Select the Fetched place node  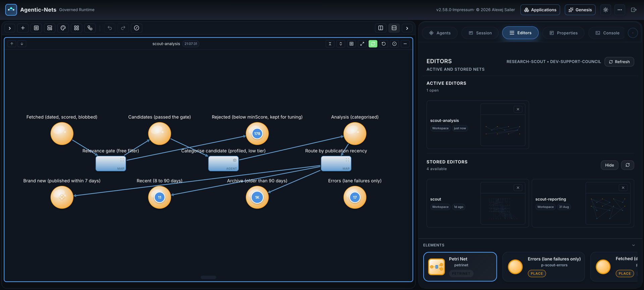(62, 134)
